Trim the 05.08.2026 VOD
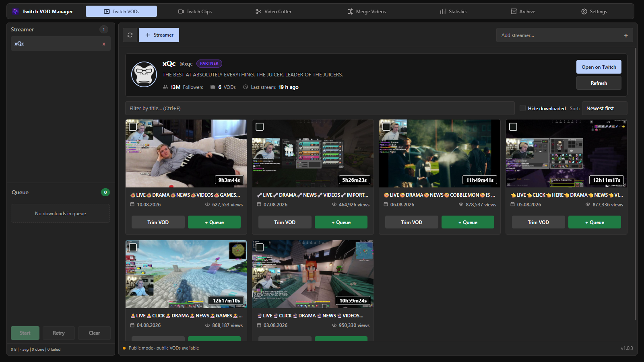Image resolution: width=644 pixels, height=362 pixels. pos(539,222)
